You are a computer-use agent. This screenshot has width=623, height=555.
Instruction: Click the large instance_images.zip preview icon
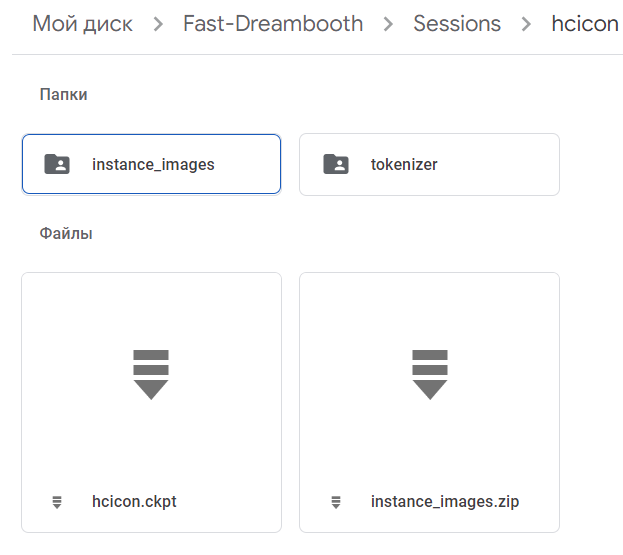(430, 374)
